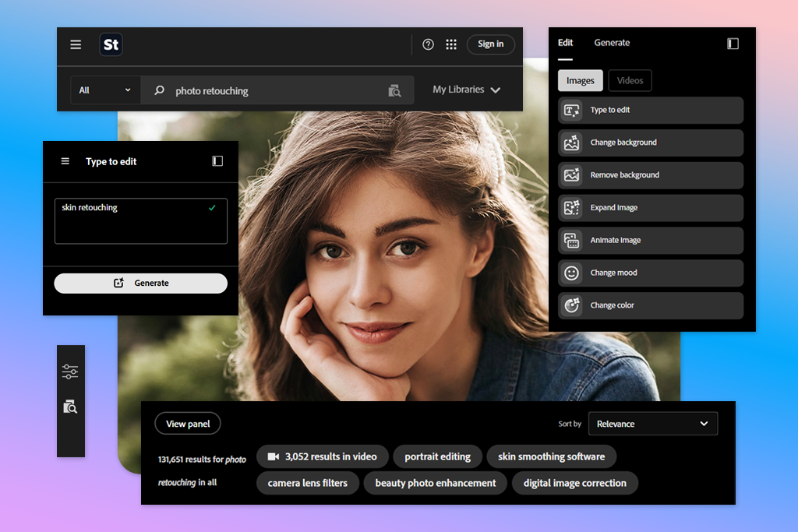
Task: Choose the Animate image label
Action: (616, 240)
